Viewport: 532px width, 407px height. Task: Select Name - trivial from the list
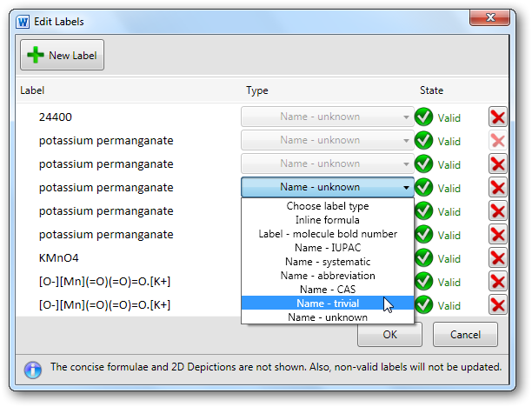[x=328, y=304]
